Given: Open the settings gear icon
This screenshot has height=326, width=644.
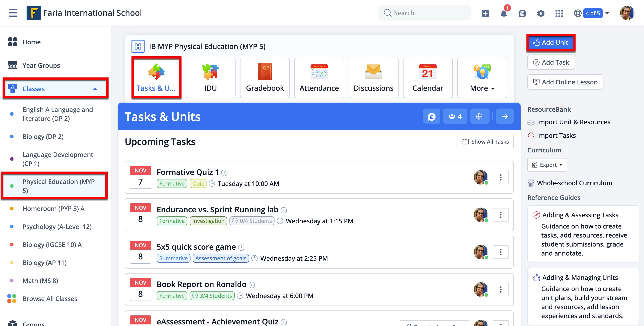Looking at the screenshot, I should [x=540, y=13].
